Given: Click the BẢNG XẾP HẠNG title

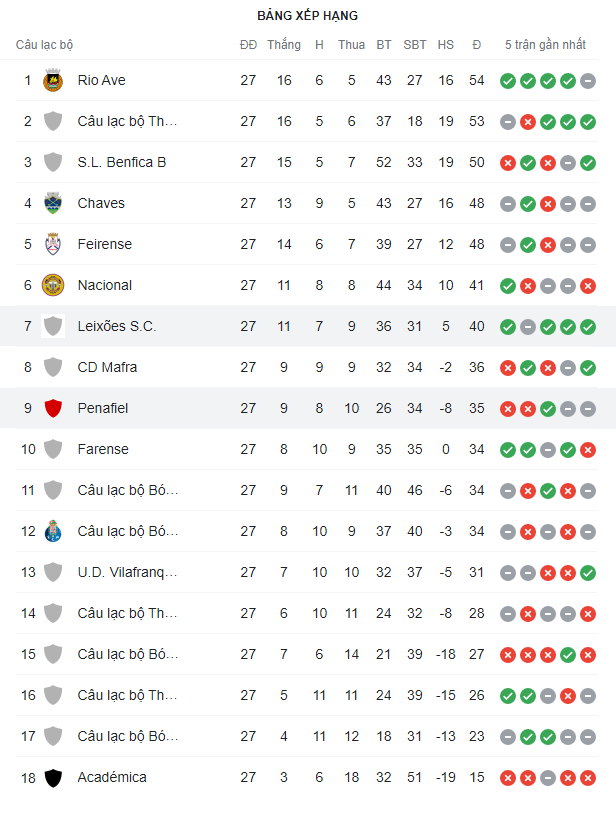Looking at the screenshot, I should pos(307,16).
